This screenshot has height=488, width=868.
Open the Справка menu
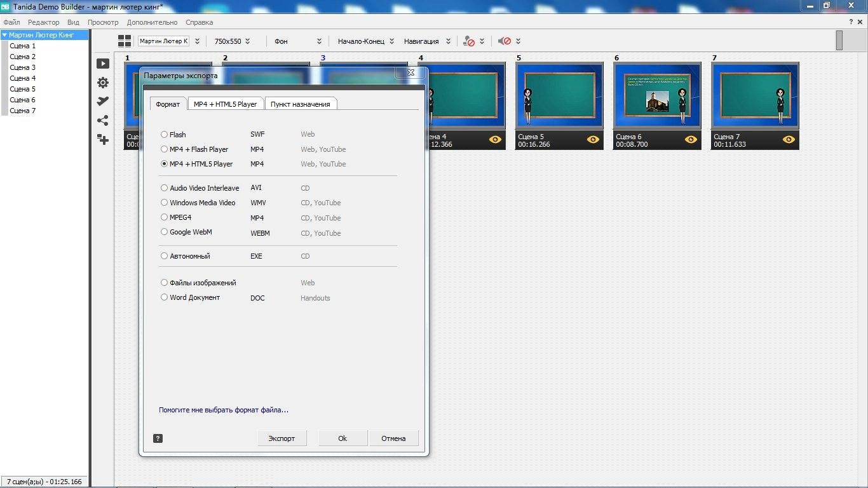(200, 22)
